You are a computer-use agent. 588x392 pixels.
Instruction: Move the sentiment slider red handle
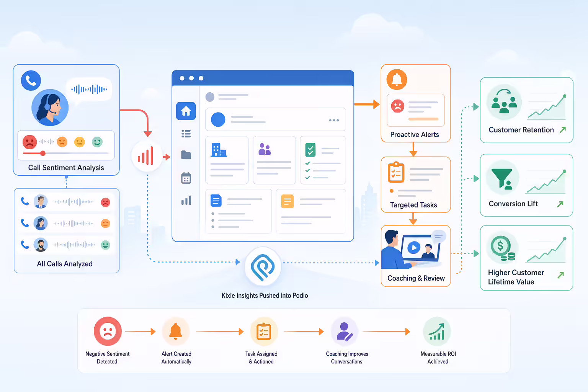coord(43,153)
